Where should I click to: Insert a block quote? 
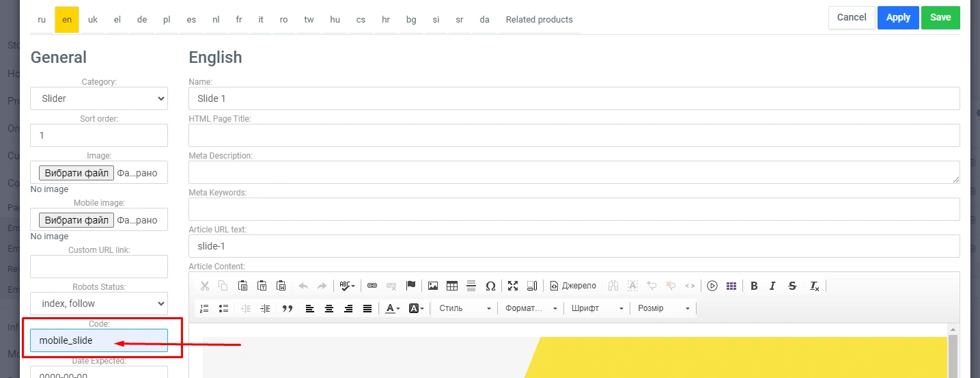point(288,308)
